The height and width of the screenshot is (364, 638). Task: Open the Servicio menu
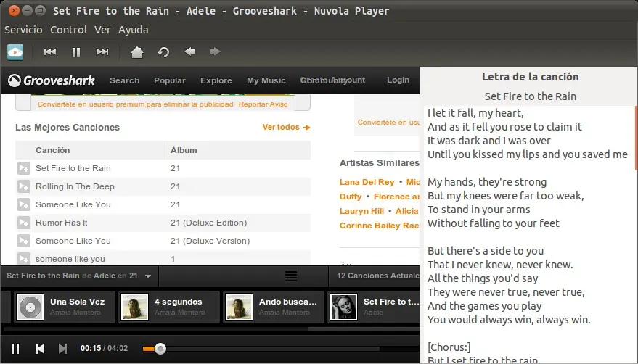point(23,30)
